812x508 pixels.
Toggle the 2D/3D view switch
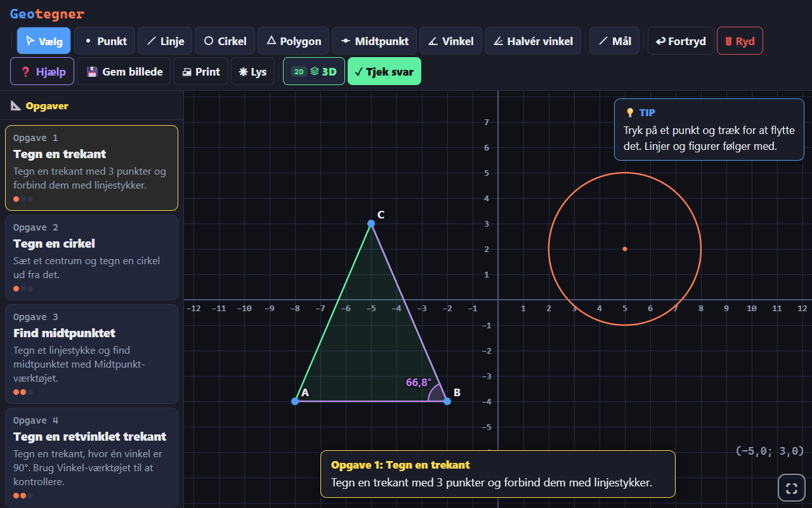(x=314, y=71)
